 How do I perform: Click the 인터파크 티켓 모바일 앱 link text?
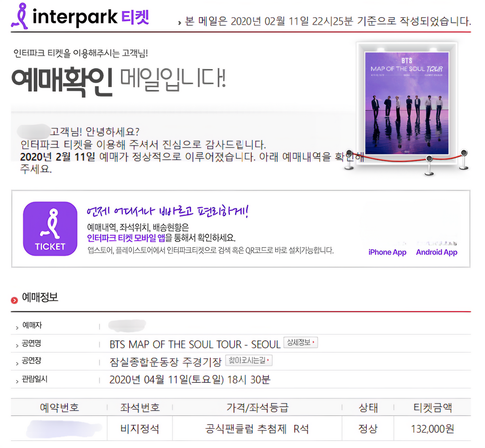click(x=126, y=238)
